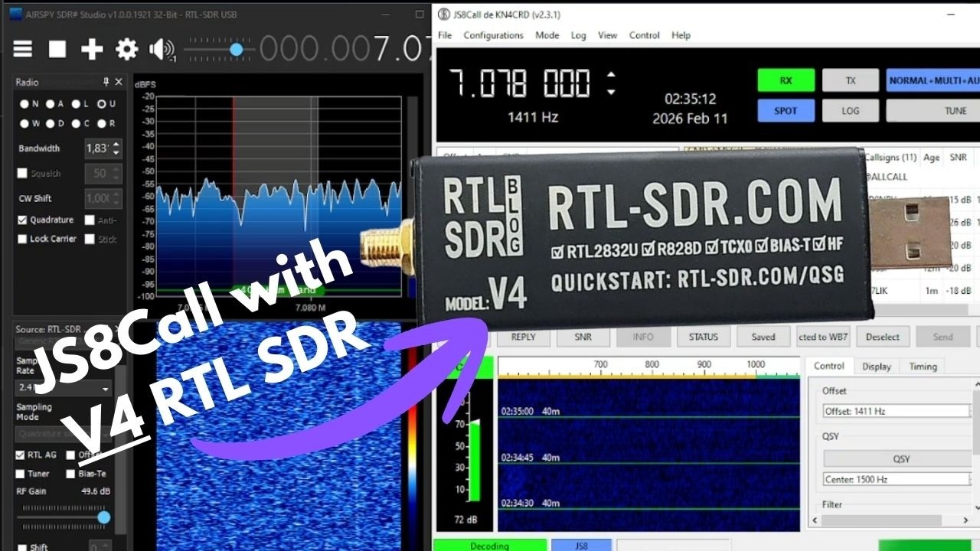Toggle the green RX button
Image resolution: width=980 pixels, height=551 pixels.
786,80
